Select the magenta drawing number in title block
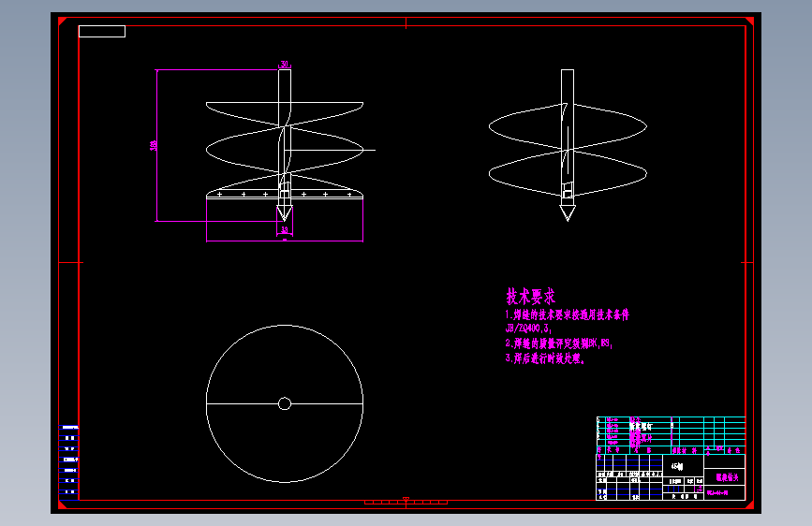 pyautogui.click(x=717, y=493)
